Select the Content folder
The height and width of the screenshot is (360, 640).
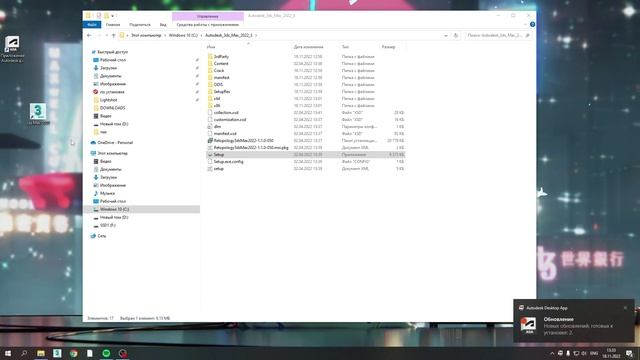[221, 63]
